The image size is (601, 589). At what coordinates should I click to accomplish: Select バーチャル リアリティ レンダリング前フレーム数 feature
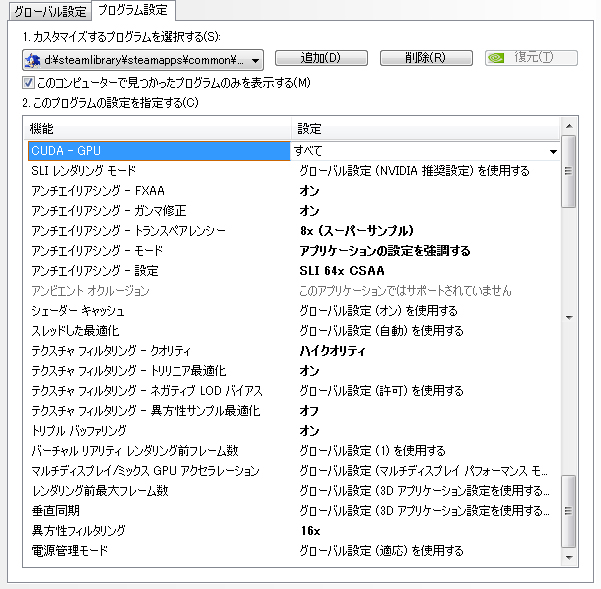tap(135, 451)
